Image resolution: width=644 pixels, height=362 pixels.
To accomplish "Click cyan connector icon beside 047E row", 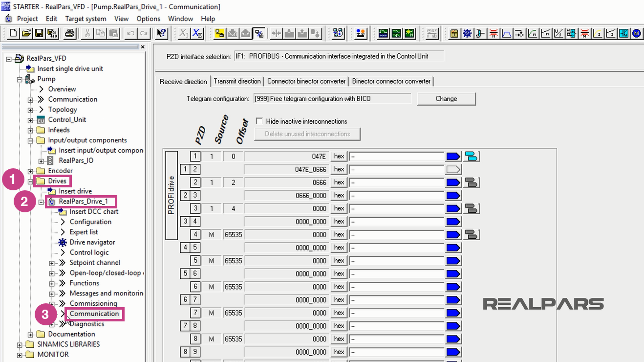I will [472, 156].
